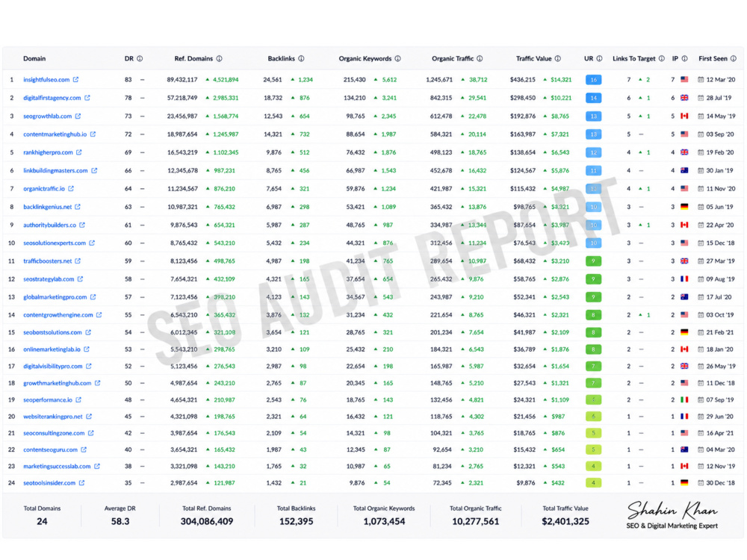This screenshot has height=560, width=747.
Task: Open external link icon next to insightfulseo.com
Action: click(x=75, y=80)
